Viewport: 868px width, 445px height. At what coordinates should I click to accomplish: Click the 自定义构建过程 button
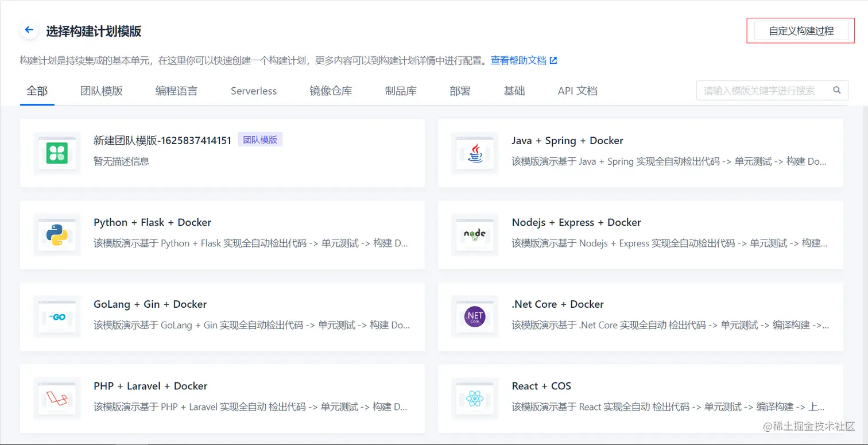[x=799, y=30]
